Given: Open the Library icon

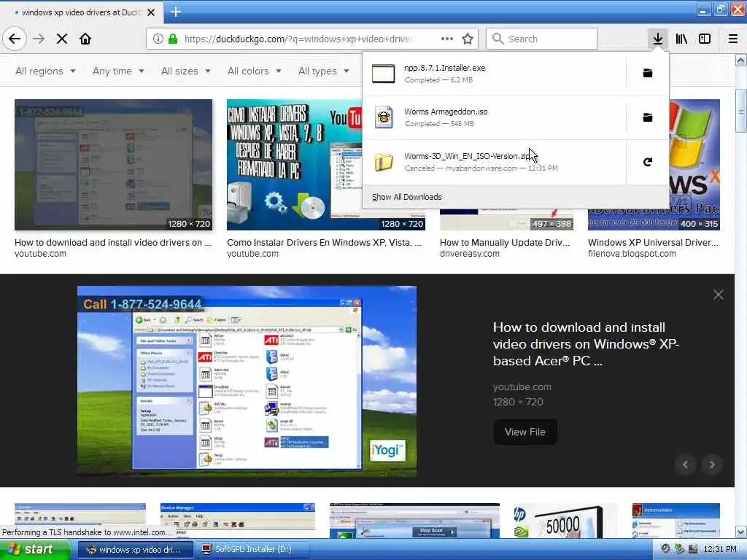Looking at the screenshot, I should (x=681, y=39).
